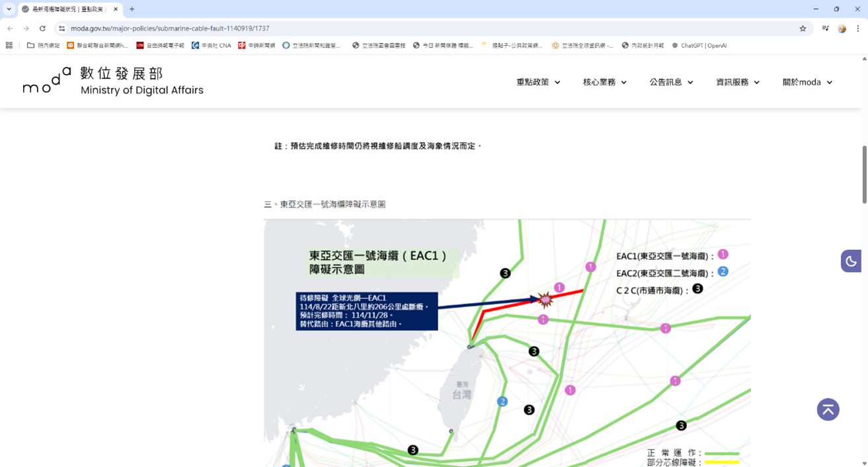
Task: Open the 關於moda navigation menu
Action: coord(807,82)
